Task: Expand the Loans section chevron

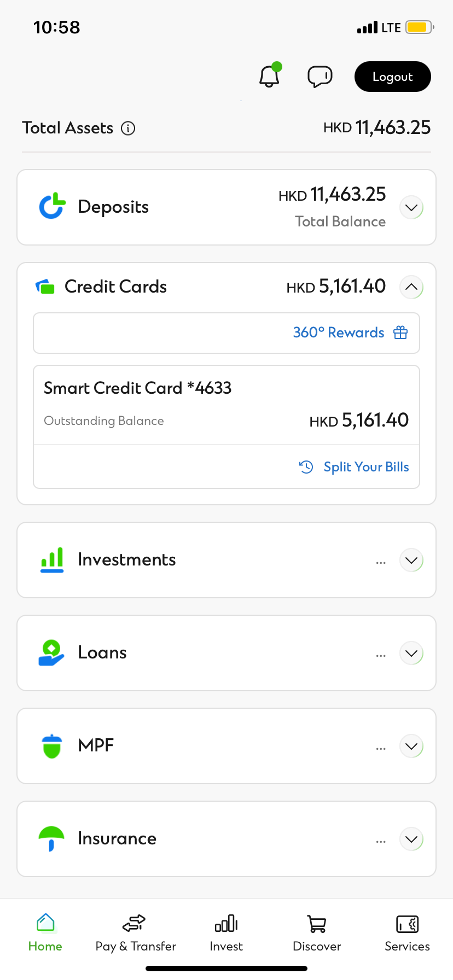Action: [x=411, y=654]
